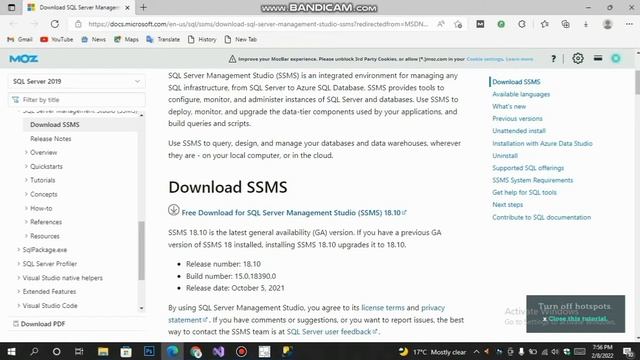The height and width of the screenshot is (360, 640).
Task: Open browser profile avatar
Action: pos(607,24)
